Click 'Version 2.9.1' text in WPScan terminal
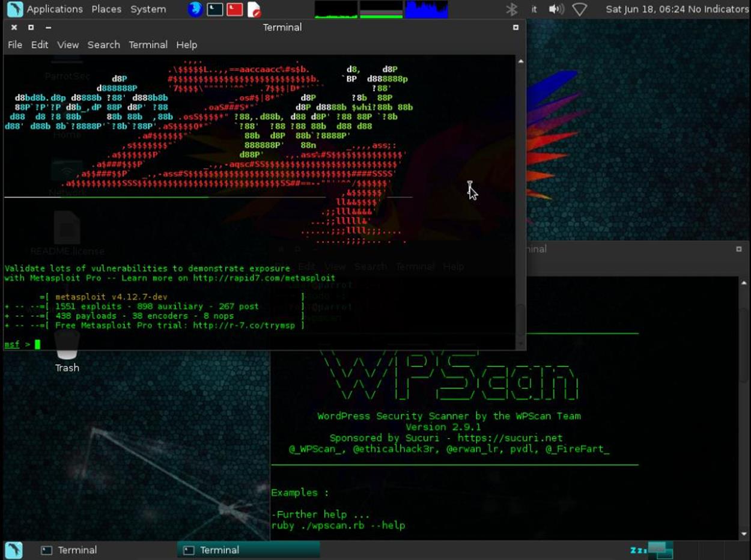 443,427
